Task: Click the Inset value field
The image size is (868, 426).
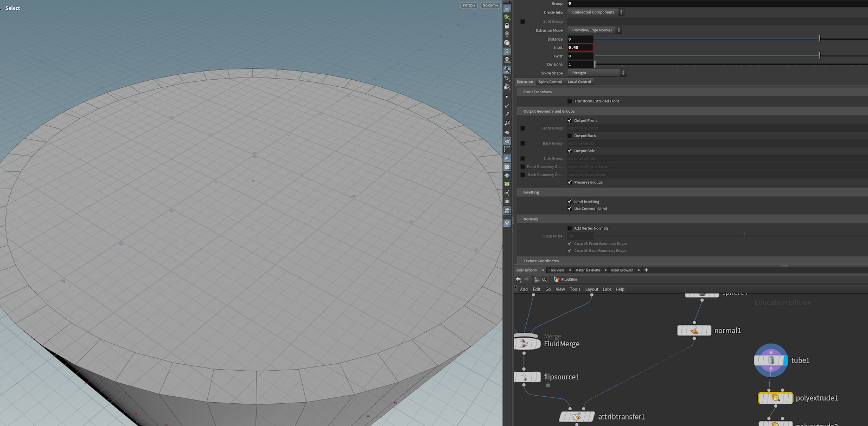Action: (x=580, y=48)
